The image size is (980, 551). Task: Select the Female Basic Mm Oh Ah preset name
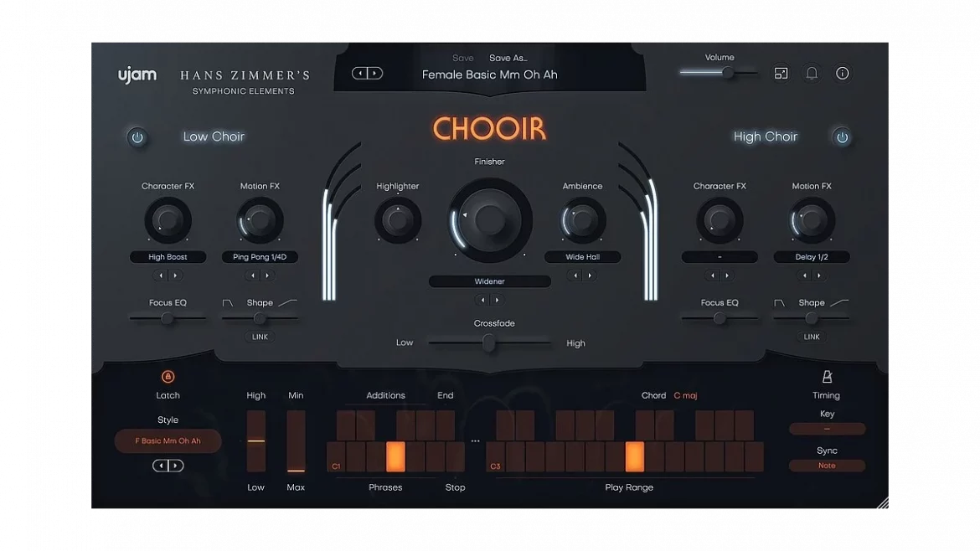point(489,75)
